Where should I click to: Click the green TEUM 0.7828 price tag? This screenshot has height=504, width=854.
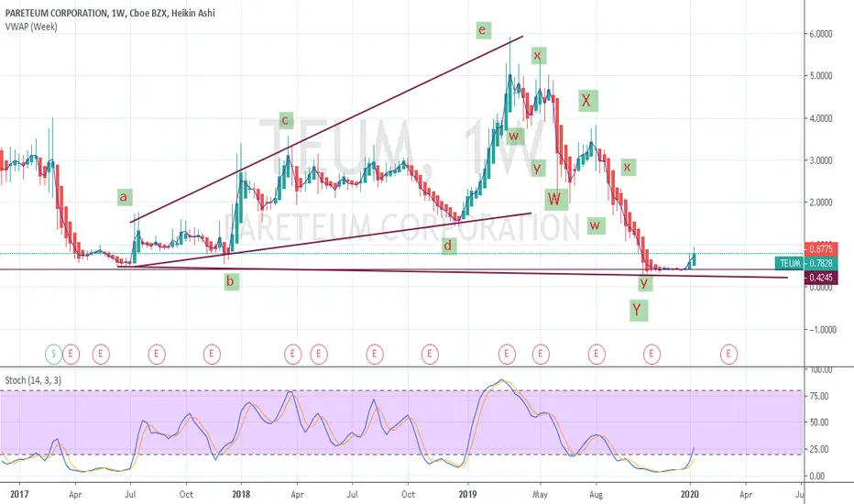(806, 263)
